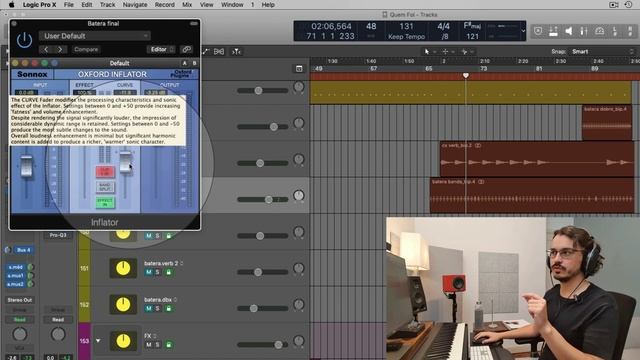Viewport: 640px width, 360px height.
Task: Click the batera.verb 2 track yellow knob icon
Action: pyautogui.click(x=123, y=268)
